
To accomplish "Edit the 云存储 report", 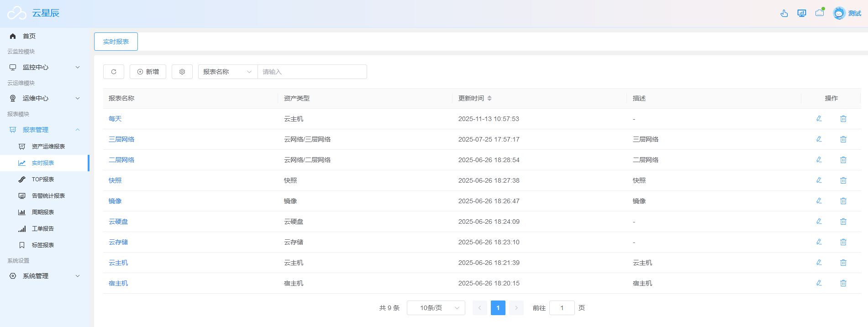I will click(819, 242).
